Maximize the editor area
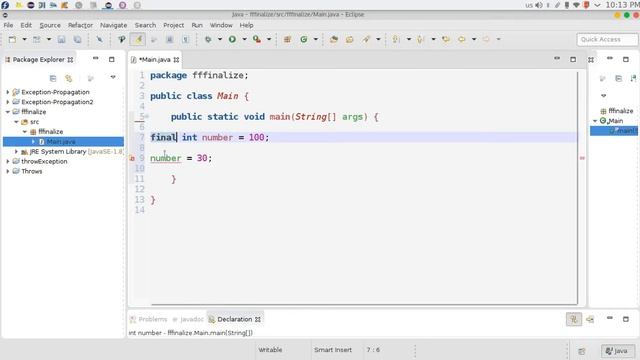The width and height of the screenshot is (640, 360). (573, 59)
